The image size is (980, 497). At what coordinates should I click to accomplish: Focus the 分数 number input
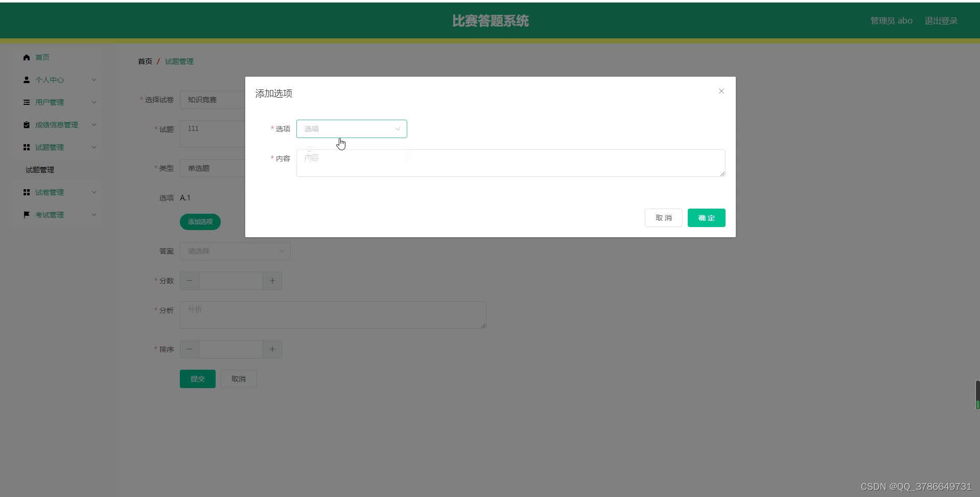(x=231, y=281)
